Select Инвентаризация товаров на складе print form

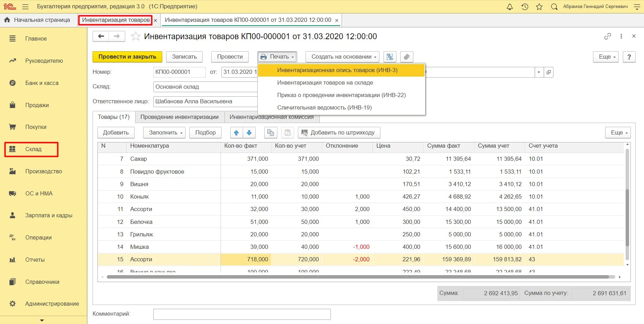[x=342, y=83]
